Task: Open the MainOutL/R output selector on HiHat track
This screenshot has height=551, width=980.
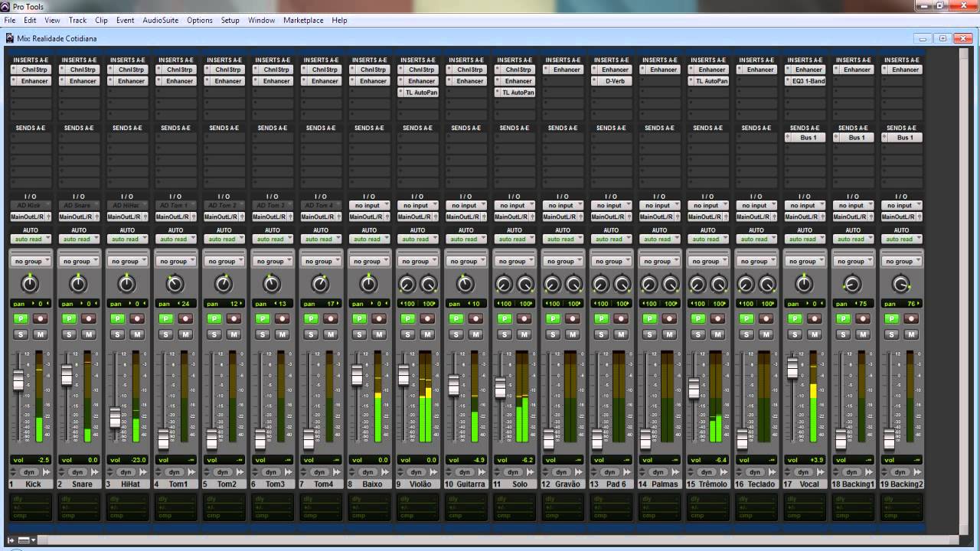Action: coord(127,217)
